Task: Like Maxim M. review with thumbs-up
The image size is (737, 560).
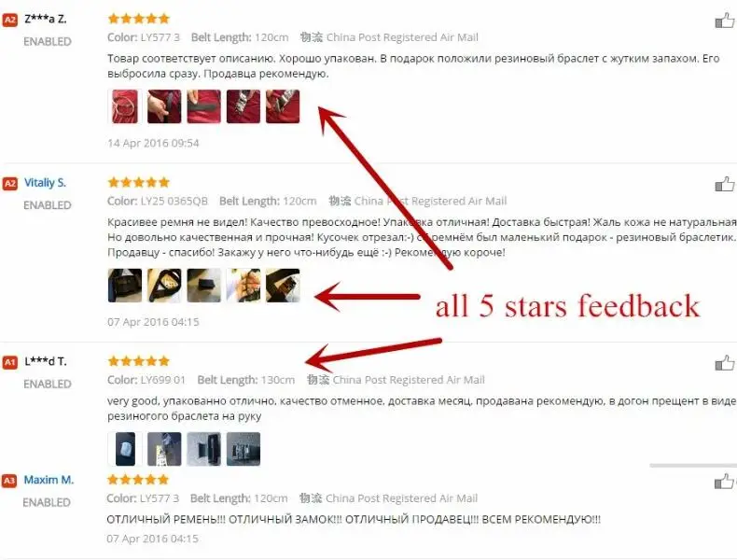Action: (x=724, y=481)
